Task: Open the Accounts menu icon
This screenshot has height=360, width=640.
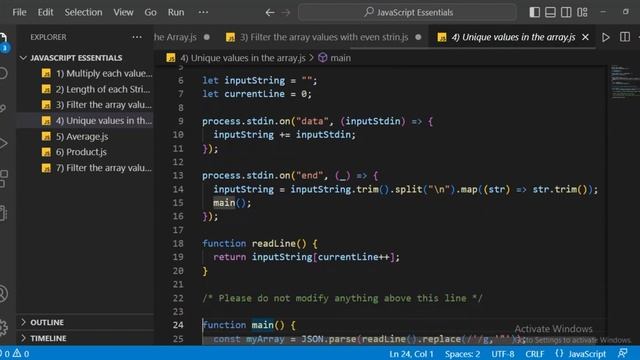Action: click(3, 293)
